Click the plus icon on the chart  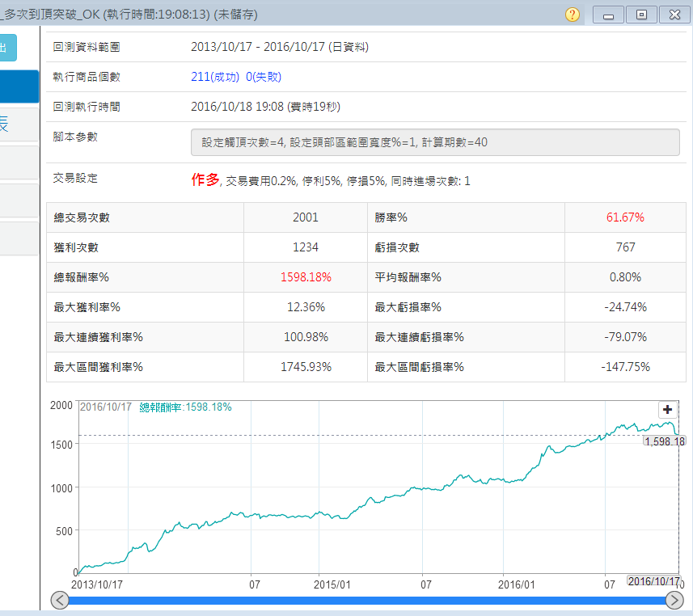(667, 409)
